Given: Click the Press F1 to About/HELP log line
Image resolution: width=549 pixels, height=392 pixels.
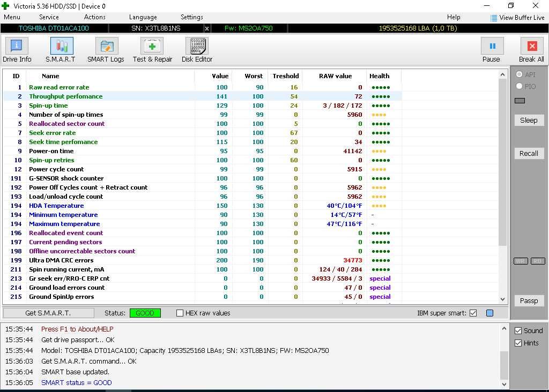Looking at the screenshot, I should point(77,329).
